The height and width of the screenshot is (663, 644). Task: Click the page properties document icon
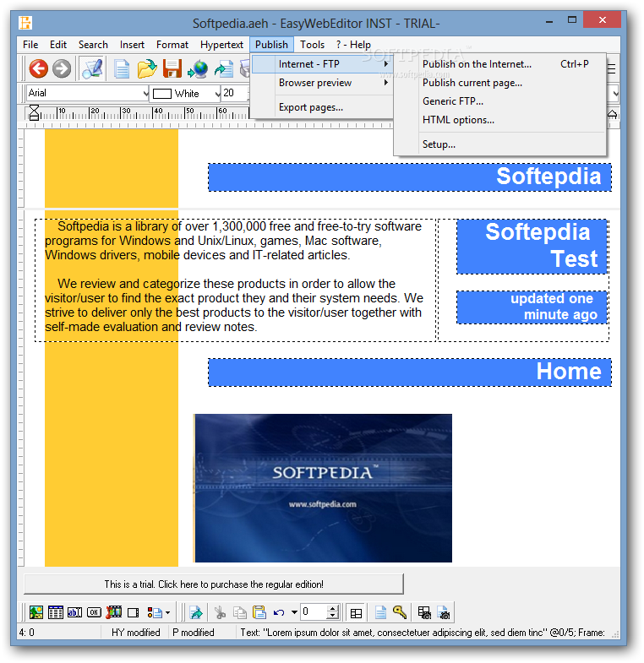pyautogui.click(x=380, y=612)
